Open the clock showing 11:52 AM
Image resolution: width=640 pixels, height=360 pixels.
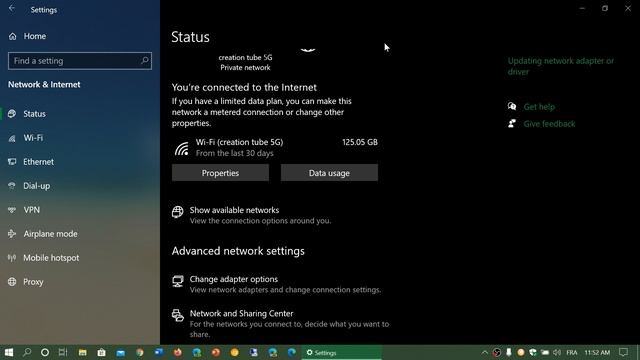point(597,352)
